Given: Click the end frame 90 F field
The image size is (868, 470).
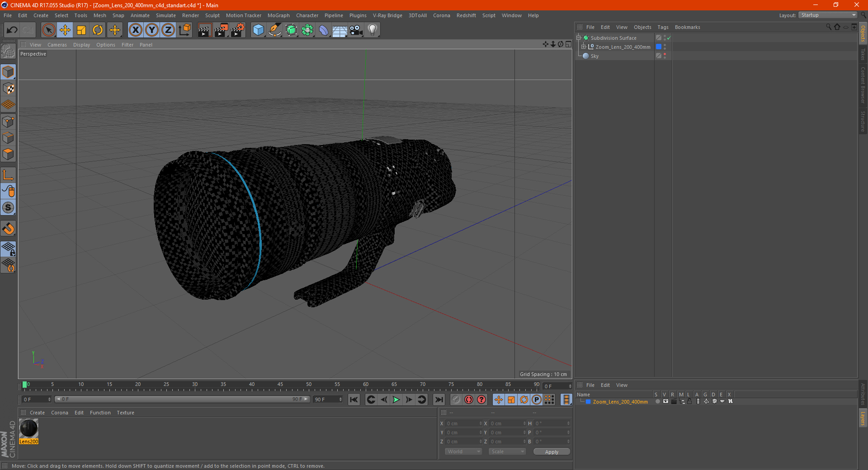Looking at the screenshot, I should click(x=328, y=399).
